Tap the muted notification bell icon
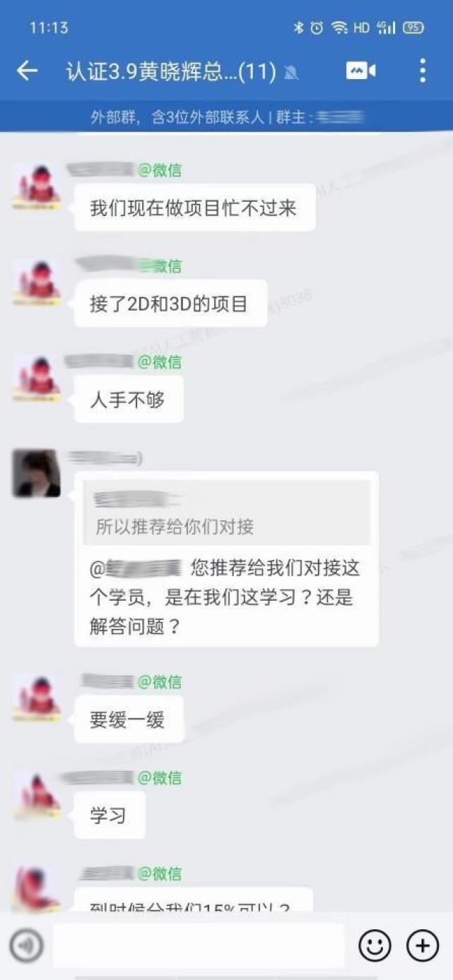453x980 pixels. click(x=290, y=72)
